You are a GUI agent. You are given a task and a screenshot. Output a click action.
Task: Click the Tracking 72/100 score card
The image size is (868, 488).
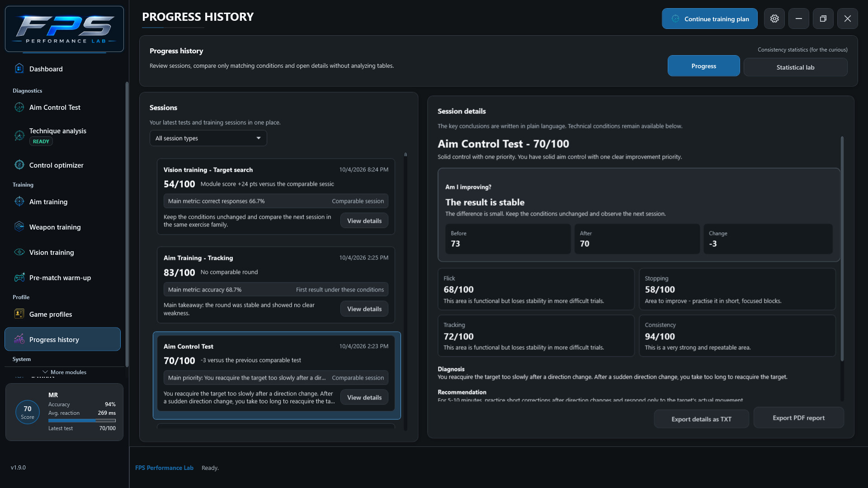[536, 336]
